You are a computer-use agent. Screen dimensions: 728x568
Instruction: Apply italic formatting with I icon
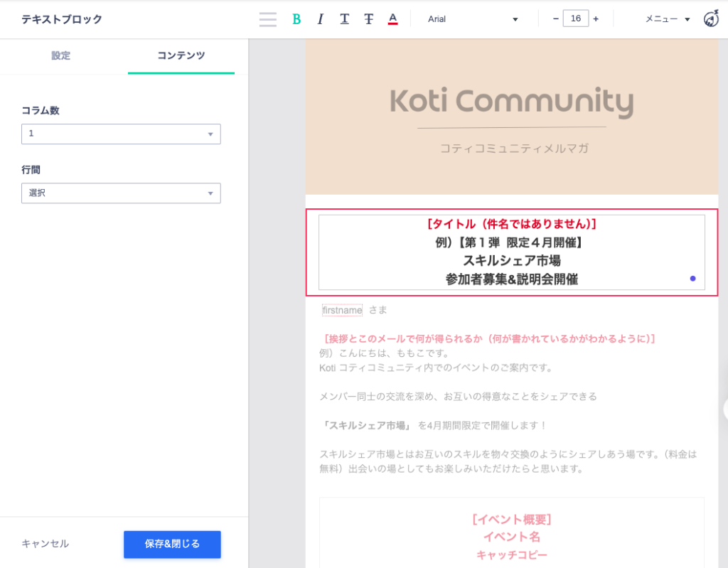coord(321,19)
